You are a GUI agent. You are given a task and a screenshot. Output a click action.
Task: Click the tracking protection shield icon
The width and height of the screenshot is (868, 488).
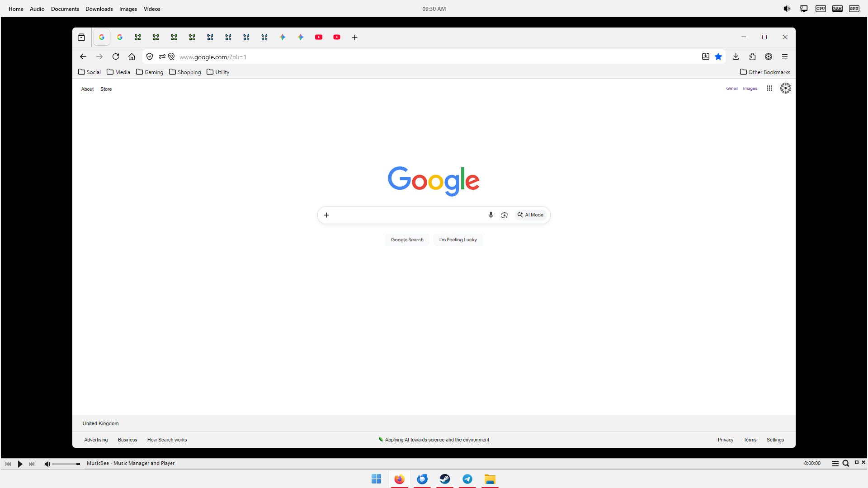click(150, 56)
